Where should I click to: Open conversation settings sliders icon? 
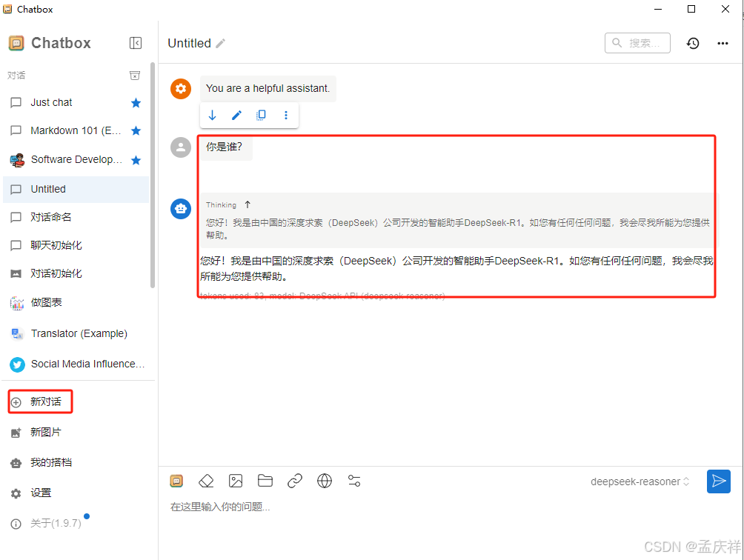point(354,481)
